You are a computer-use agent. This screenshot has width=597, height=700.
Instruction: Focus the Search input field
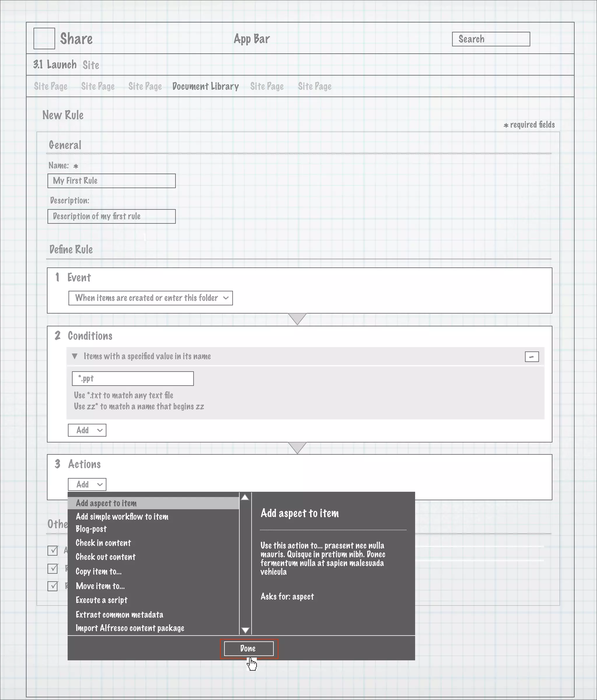click(491, 39)
